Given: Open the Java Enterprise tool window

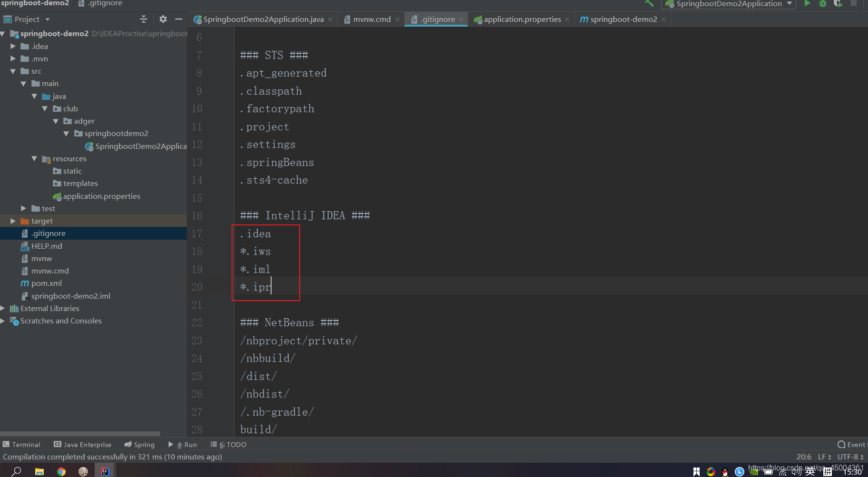Looking at the screenshot, I should point(83,445).
